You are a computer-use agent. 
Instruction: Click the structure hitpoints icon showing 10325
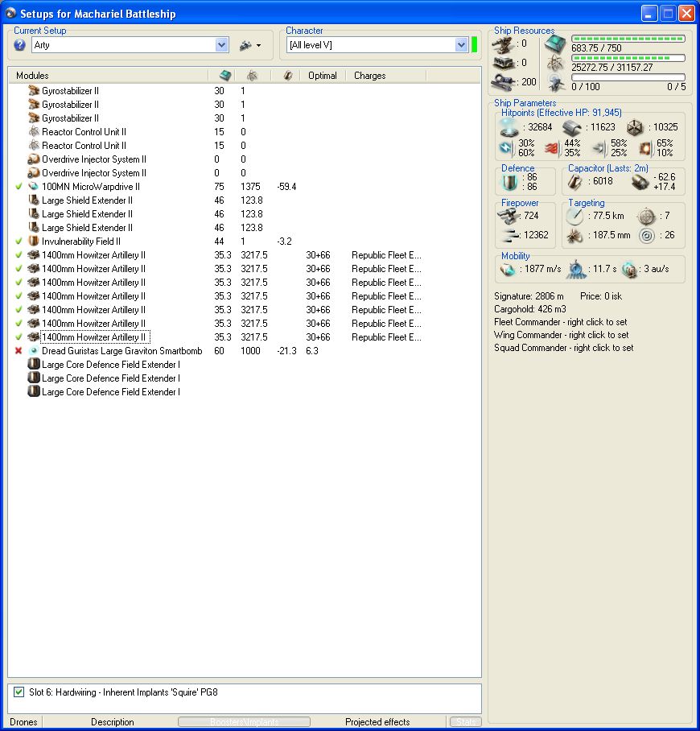635,127
